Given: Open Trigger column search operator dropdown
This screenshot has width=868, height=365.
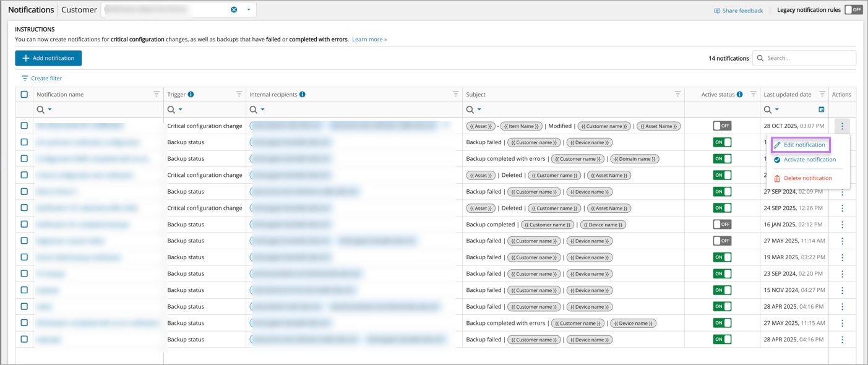Looking at the screenshot, I should pyautogui.click(x=180, y=109).
